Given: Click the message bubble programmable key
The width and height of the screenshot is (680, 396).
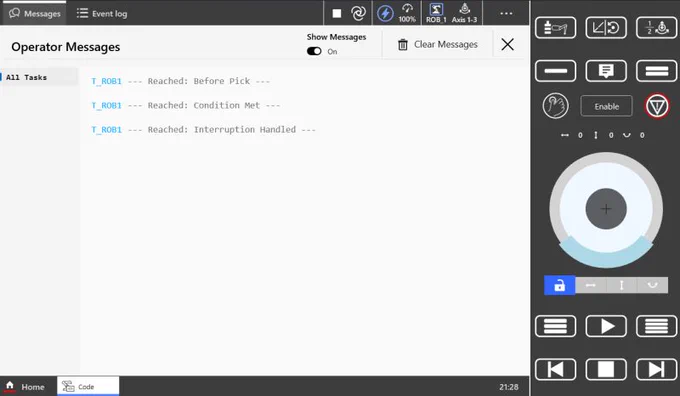Looking at the screenshot, I should [606, 71].
